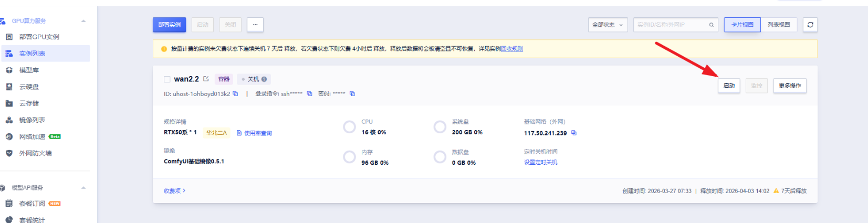Copy the instance password
Viewport: 868px width, 223px height.
tap(352, 94)
